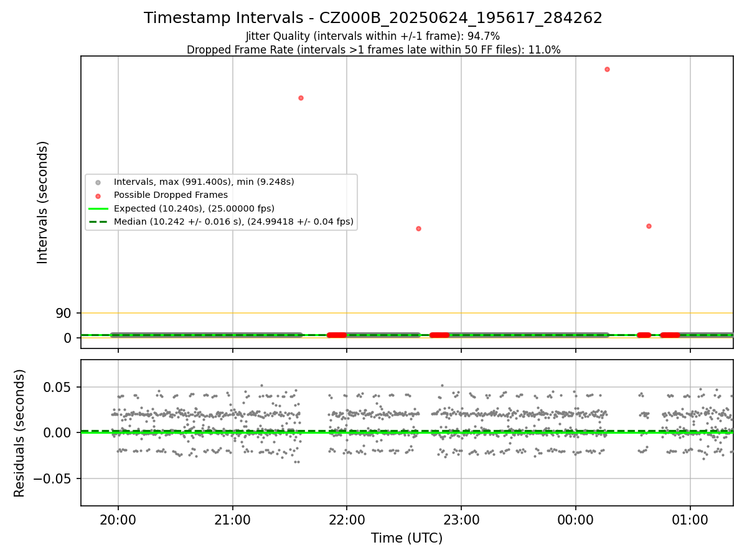Viewport: 747px width, 560px height.
Task: Click the '−0.05' tick label on the residuals axis
Action: click(x=51, y=478)
